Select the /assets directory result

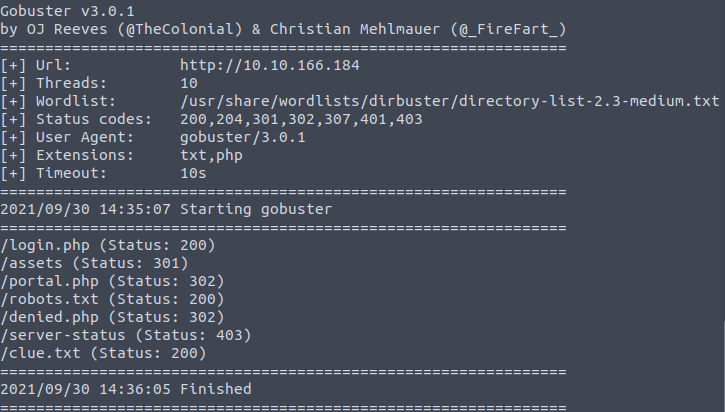coord(95,263)
